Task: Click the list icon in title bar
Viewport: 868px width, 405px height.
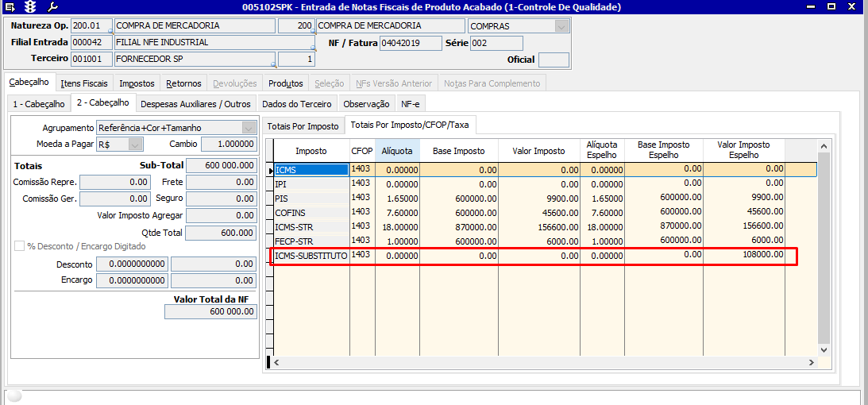Action: pyautogui.click(x=10, y=7)
